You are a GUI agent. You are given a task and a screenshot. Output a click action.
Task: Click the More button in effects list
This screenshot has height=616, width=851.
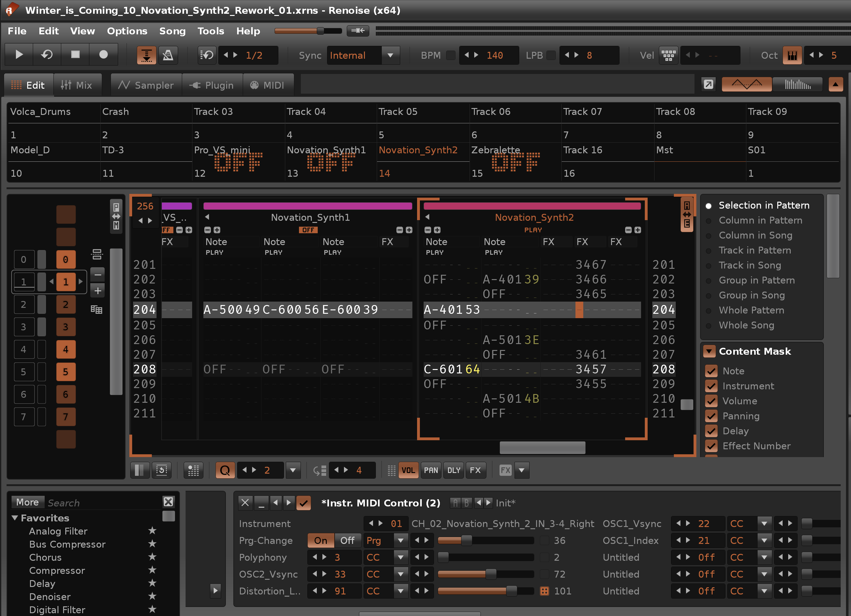[27, 502]
